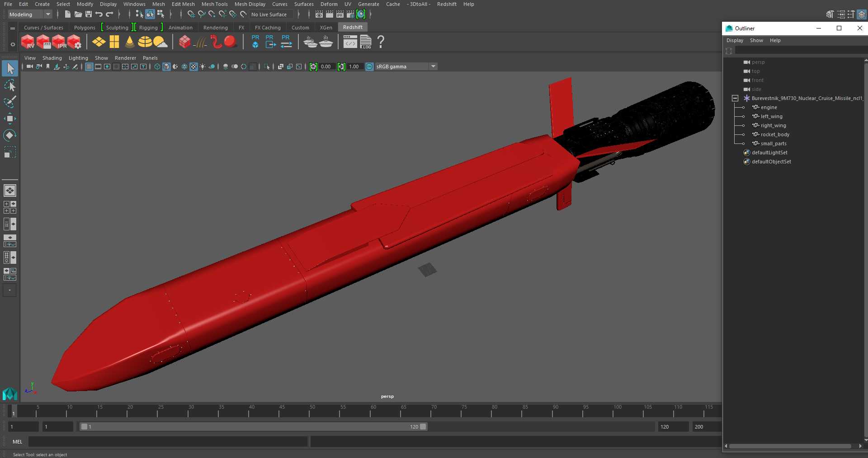Create Redshift sun and sky icon

click(x=160, y=42)
